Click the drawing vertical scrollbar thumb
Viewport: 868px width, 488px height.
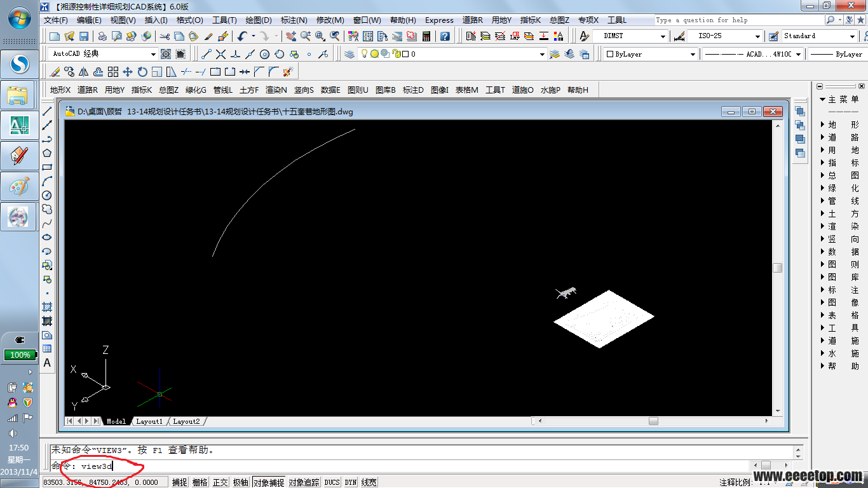pos(777,268)
